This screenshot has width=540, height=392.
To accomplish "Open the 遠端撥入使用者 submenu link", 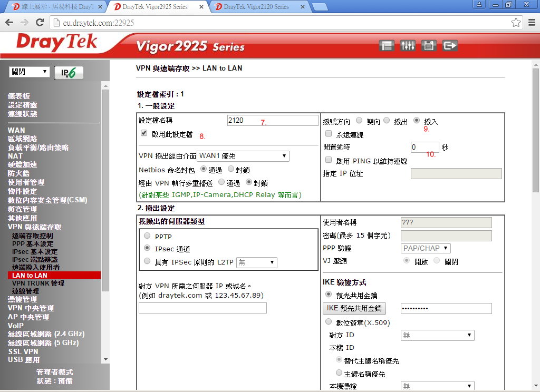I will coord(36,268).
